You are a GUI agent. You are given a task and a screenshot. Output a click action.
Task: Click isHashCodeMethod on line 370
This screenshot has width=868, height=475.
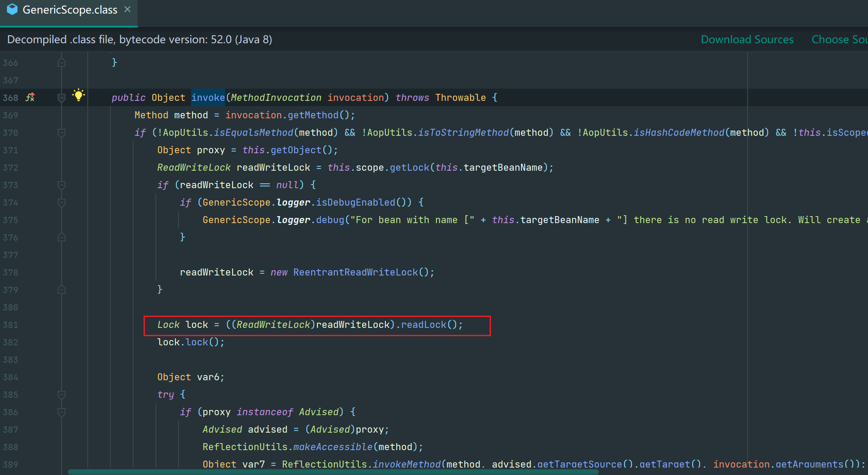[x=679, y=133]
